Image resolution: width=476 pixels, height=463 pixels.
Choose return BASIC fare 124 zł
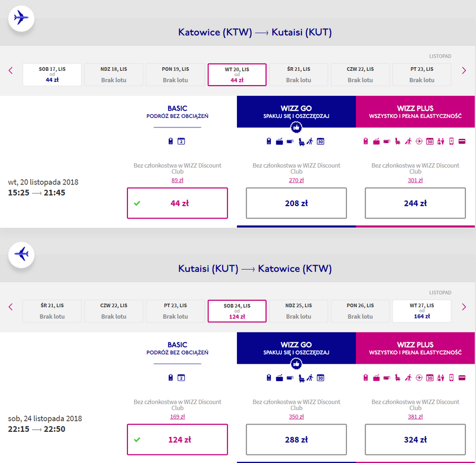177,439
